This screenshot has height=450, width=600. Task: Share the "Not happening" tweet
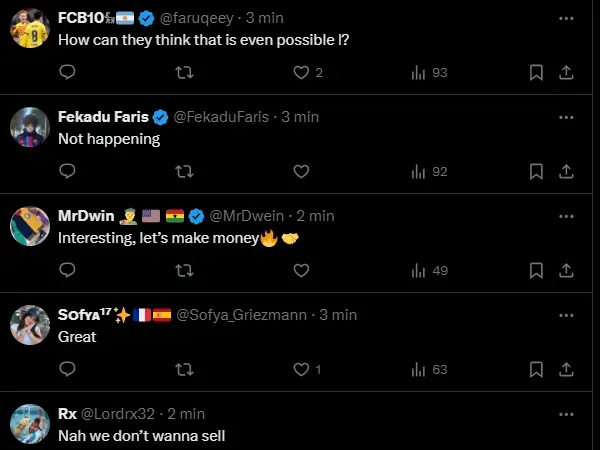[x=565, y=171]
